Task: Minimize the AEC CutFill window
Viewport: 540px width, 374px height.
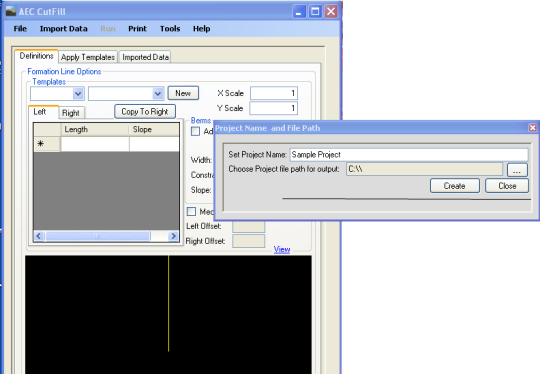Action: (299, 11)
